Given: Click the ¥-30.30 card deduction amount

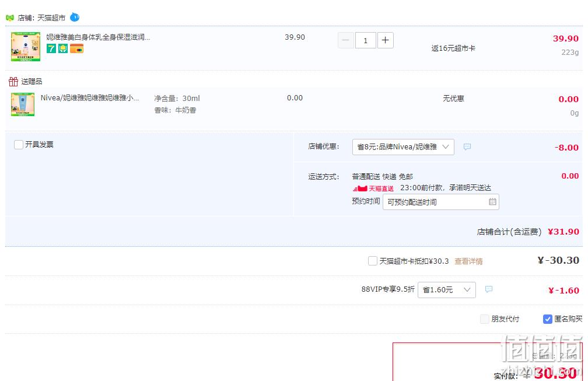Looking at the screenshot, I should [558, 260].
